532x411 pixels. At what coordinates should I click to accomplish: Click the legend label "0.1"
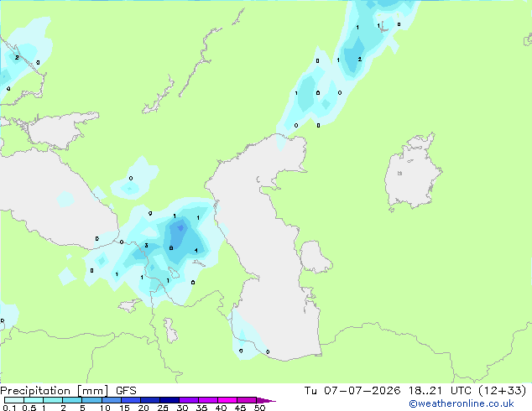[9, 408]
